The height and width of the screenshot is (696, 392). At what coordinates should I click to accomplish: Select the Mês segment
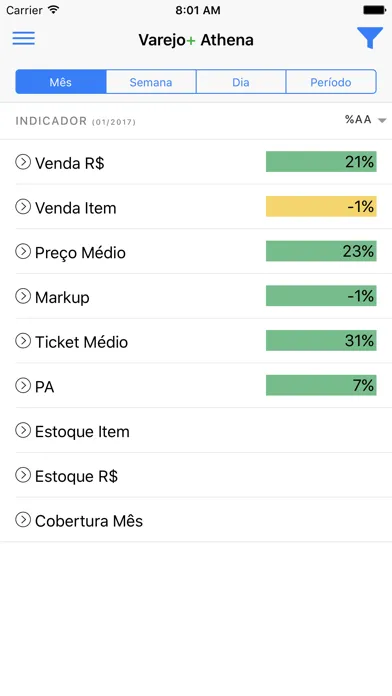pos(61,82)
